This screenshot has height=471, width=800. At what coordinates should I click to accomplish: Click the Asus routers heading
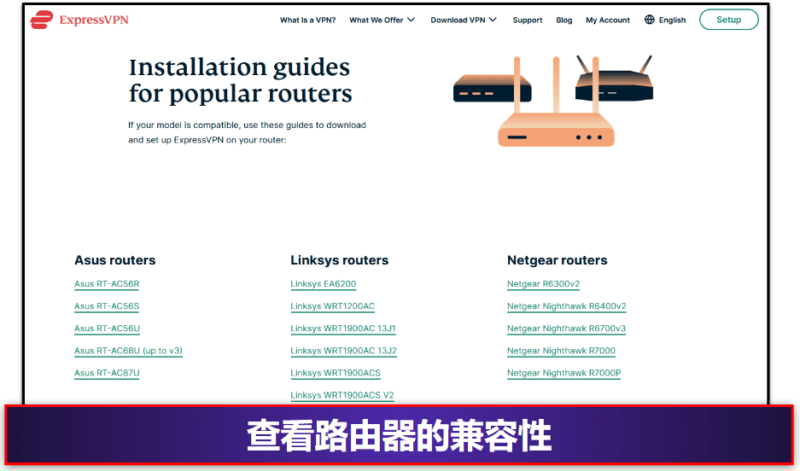tap(115, 260)
